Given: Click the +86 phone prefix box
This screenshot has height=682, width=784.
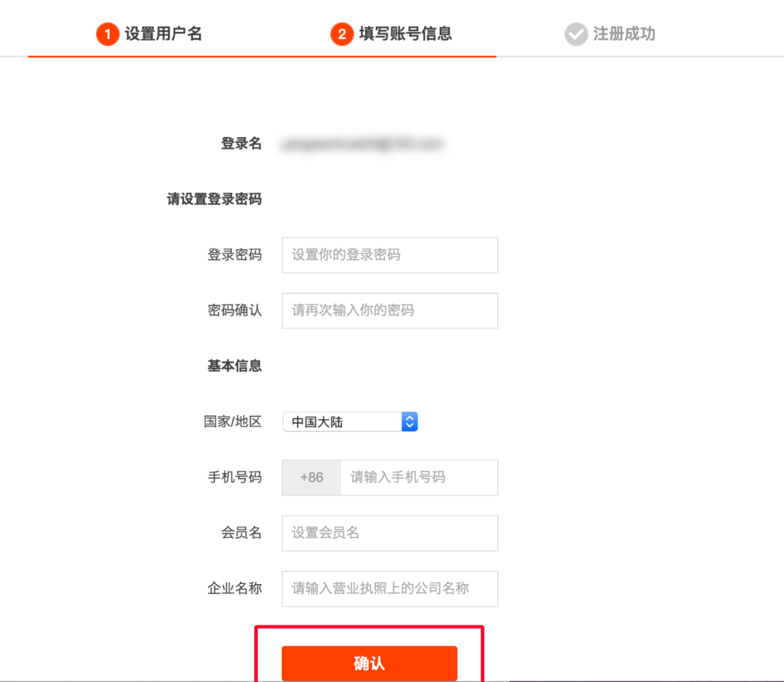Looking at the screenshot, I should 311,477.
